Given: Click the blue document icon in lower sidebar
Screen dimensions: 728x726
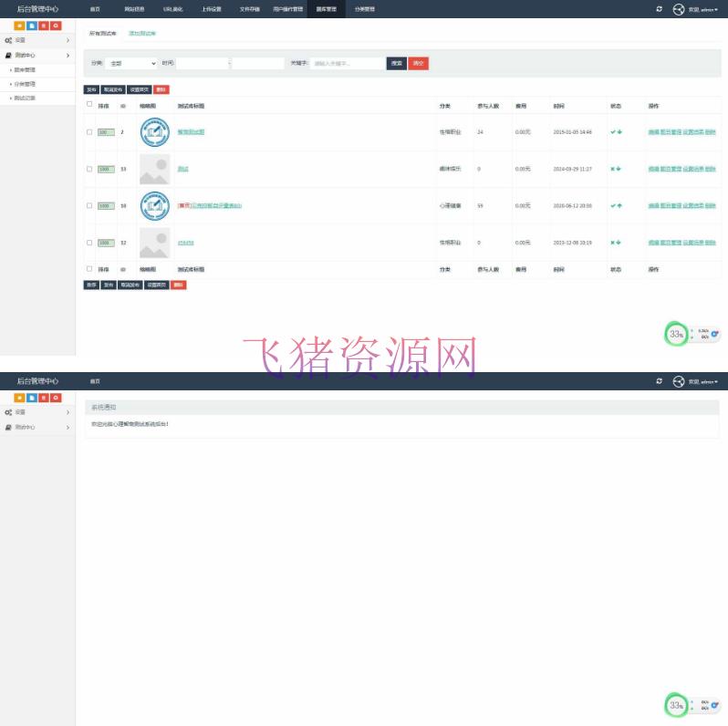Looking at the screenshot, I should (x=32, y=398).
